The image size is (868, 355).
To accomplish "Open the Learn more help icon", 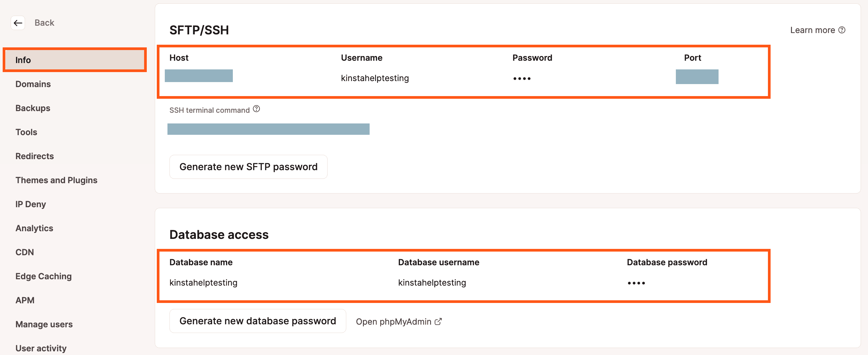I will pyautogui.click(x=842, y=30).
